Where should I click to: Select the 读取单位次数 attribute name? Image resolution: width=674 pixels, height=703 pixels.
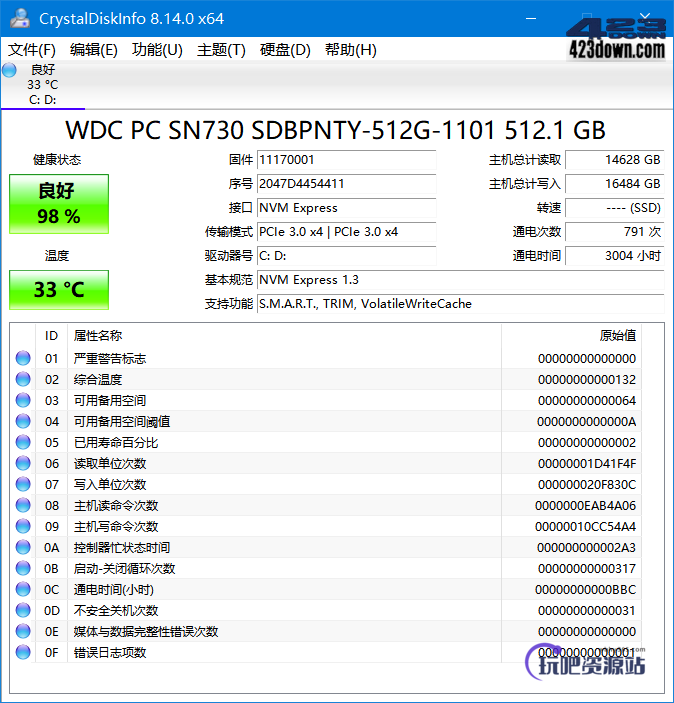click(x=110, y=464)
